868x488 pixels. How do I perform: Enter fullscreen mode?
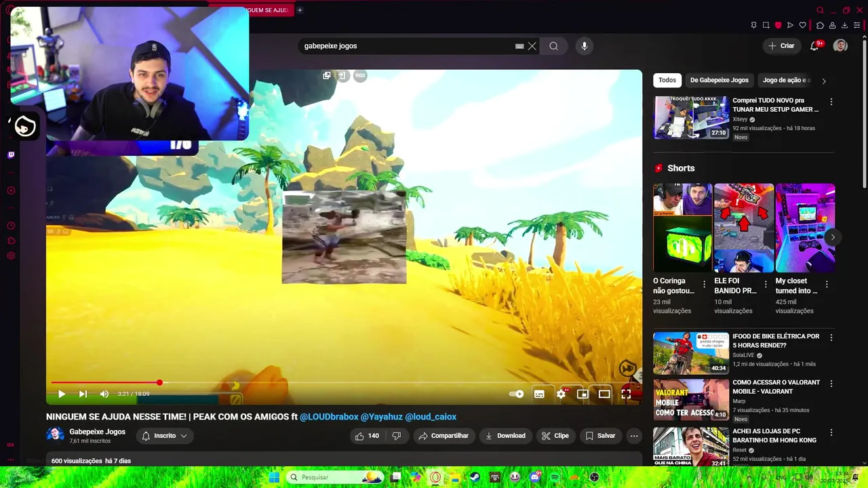coord(626,394)
